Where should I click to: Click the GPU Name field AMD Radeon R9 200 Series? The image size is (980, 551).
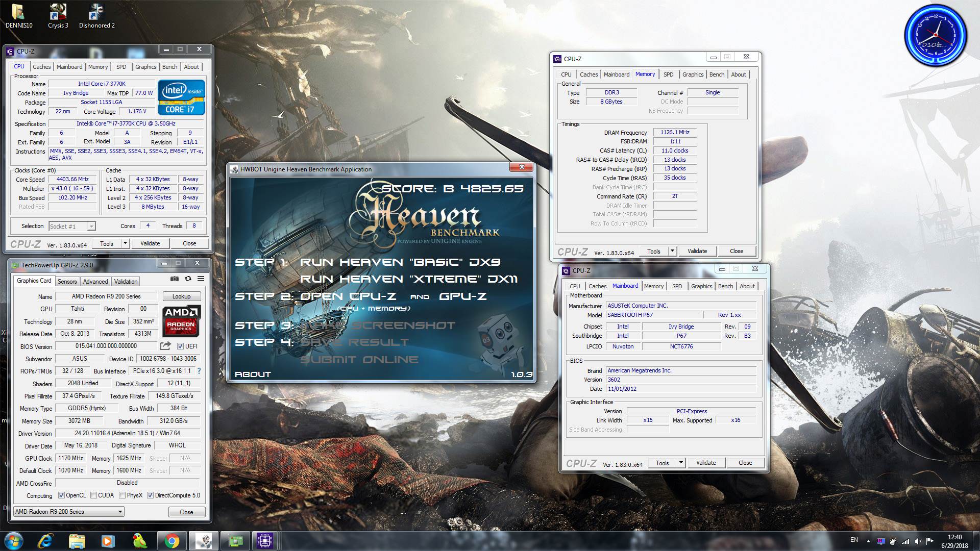[x=106, y=296]
